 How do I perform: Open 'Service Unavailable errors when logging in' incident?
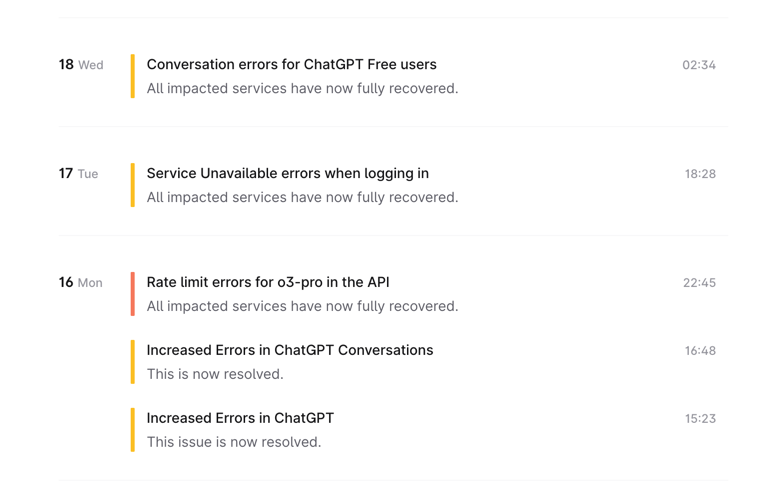[287, 174]
